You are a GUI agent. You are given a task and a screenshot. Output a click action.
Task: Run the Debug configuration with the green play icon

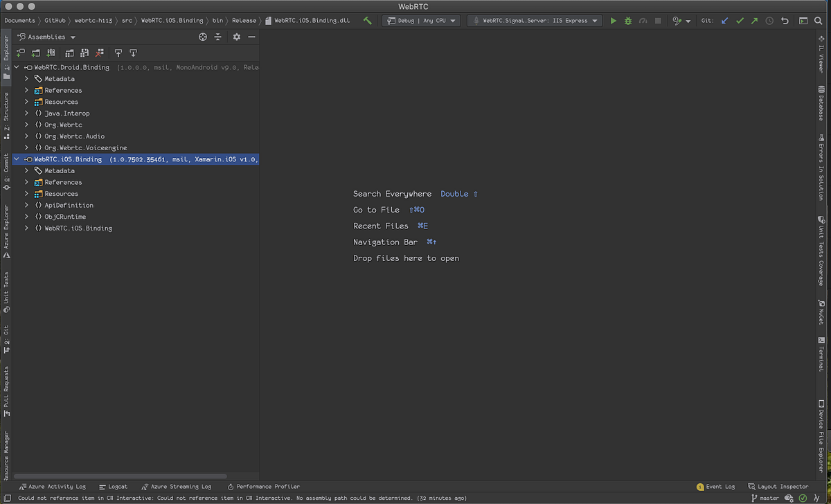coord(614,21)
